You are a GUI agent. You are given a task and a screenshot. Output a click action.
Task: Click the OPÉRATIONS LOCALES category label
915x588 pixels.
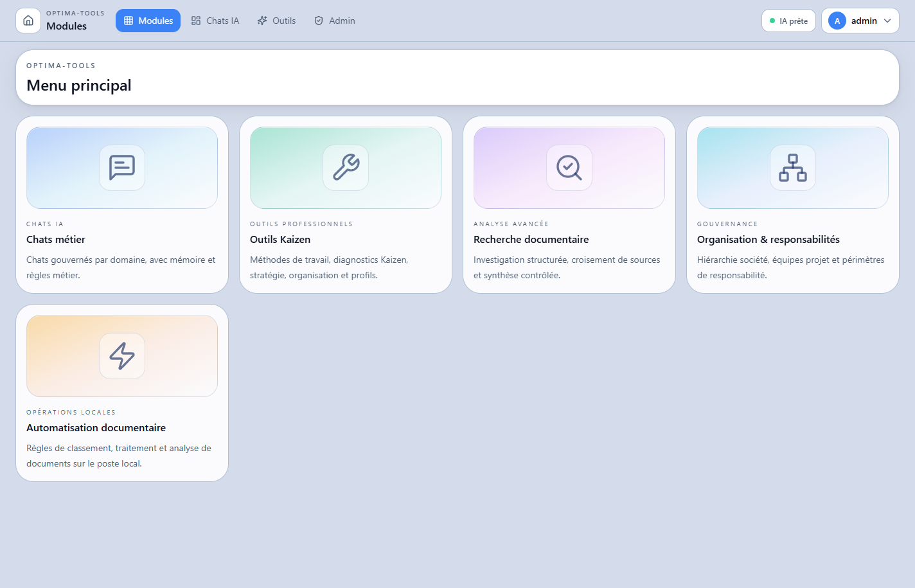click(x=71, y=413)
